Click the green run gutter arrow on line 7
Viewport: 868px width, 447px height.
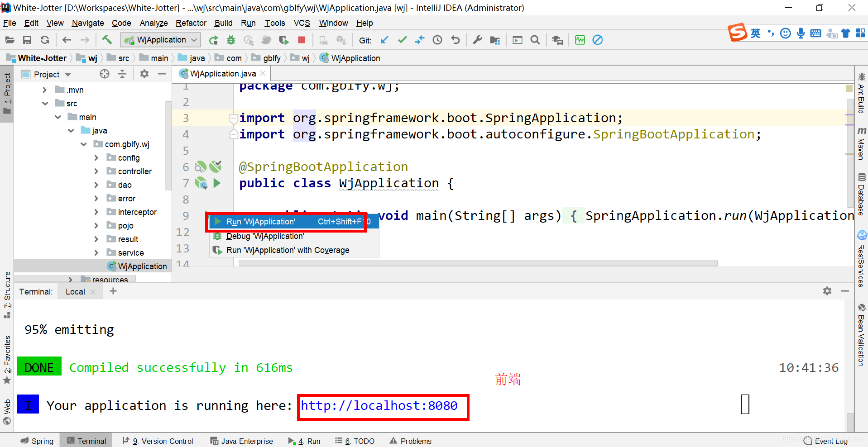(217, 183)
